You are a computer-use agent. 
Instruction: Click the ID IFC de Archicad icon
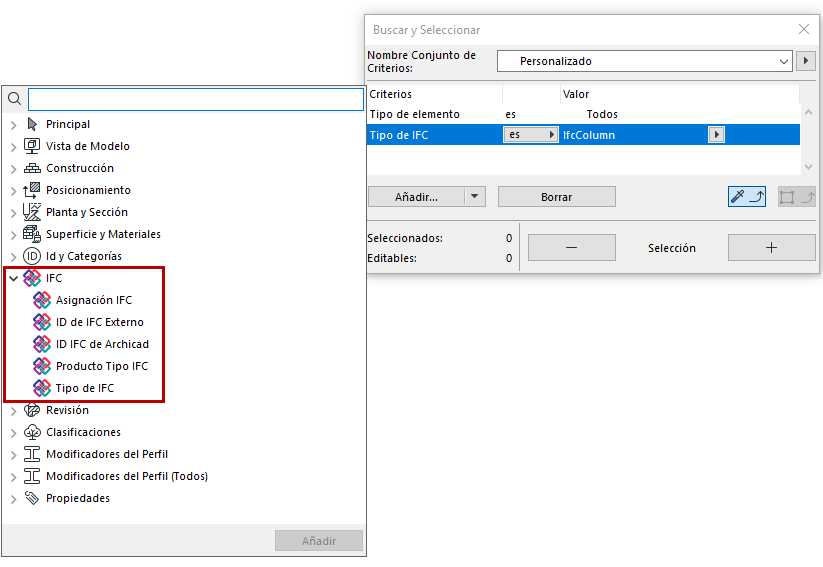[42, 344]
